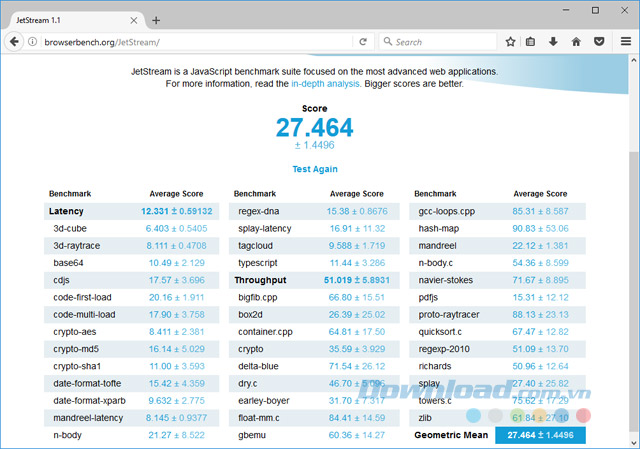The width and height of the screenshot is (640, 449).
Task: Select the date-format-xparb benchmark name
Action: point(89,401)
